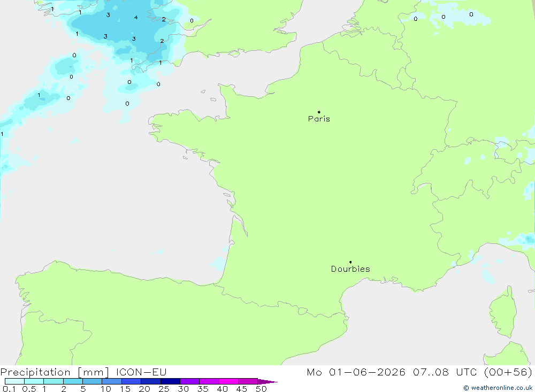Click the legend scale value 40

(x=222, y=389)
